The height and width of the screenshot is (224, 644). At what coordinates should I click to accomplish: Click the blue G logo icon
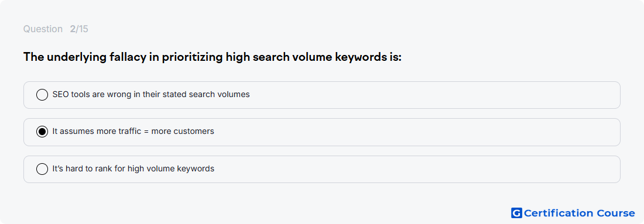(x=516, y=213)
